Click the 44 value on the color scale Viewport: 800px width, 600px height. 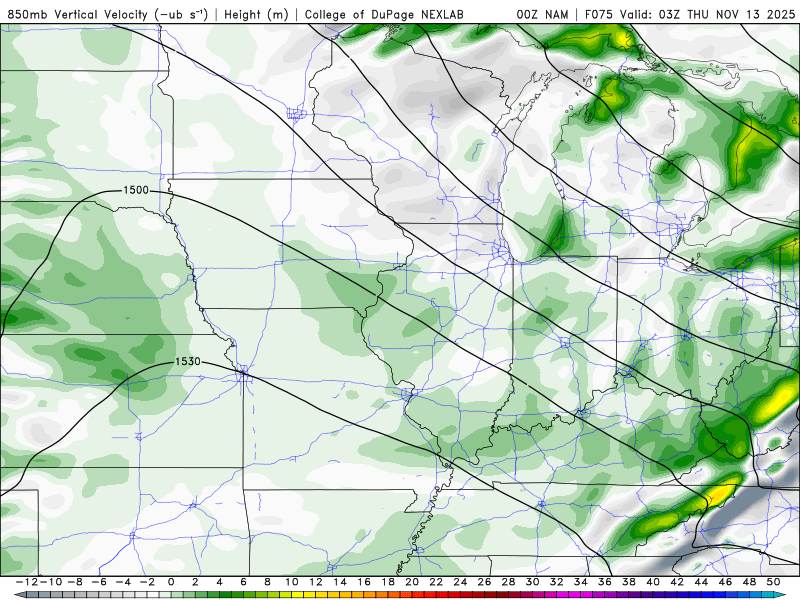[701, 582]
